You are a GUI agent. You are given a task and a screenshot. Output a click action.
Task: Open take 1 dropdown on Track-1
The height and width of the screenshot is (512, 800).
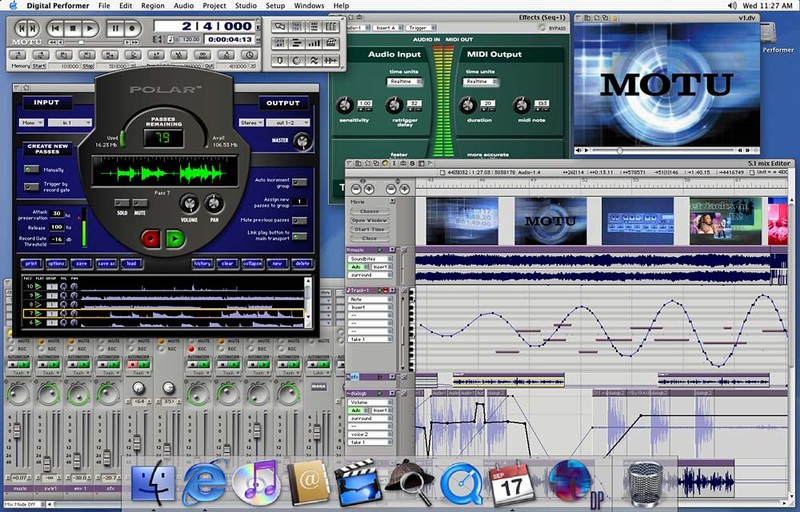pyautogui.click(x=370, y=339)
